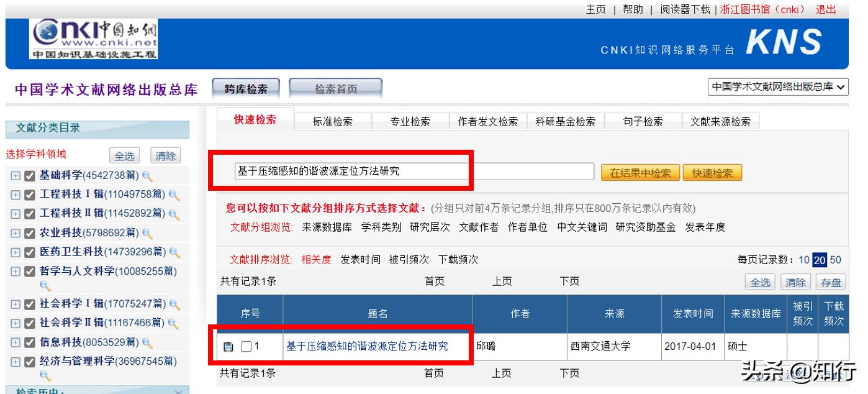Switch to the 作者发文检索 tab
This screenshot has width=868, height=394.
click(x=488, y=122)
